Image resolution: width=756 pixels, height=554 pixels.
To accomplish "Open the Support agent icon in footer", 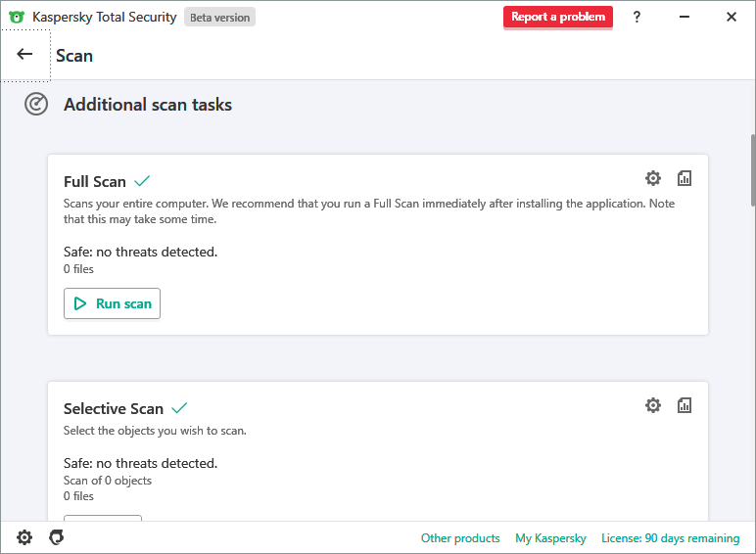I will coord(57,537).
